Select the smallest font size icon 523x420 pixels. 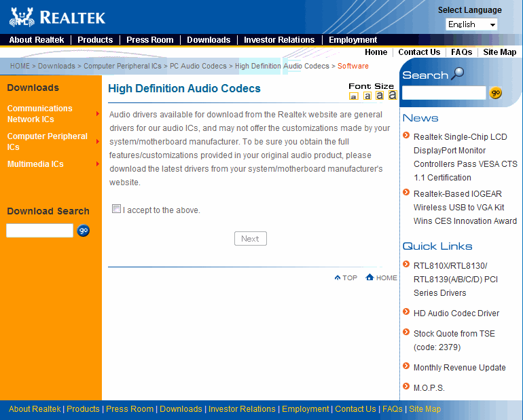point(354,96)
